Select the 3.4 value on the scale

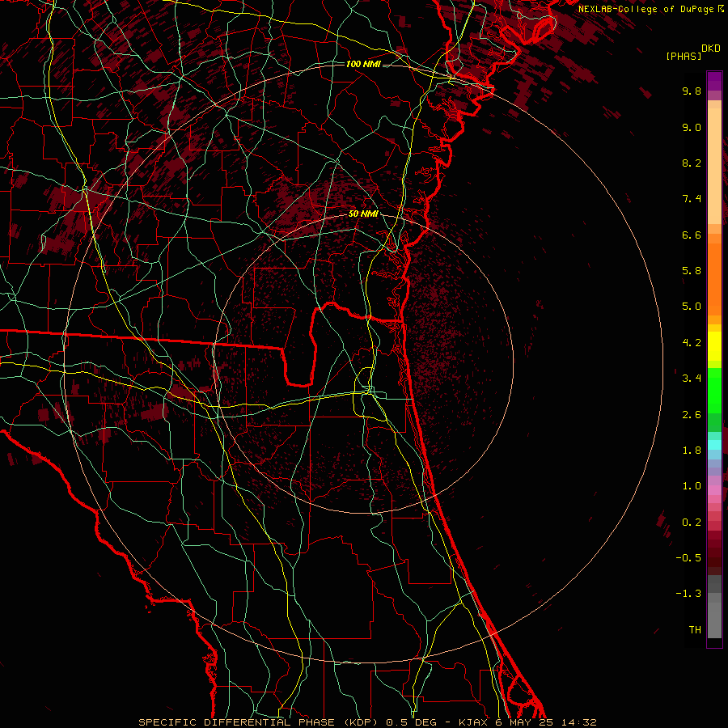[x=692, y=379]
